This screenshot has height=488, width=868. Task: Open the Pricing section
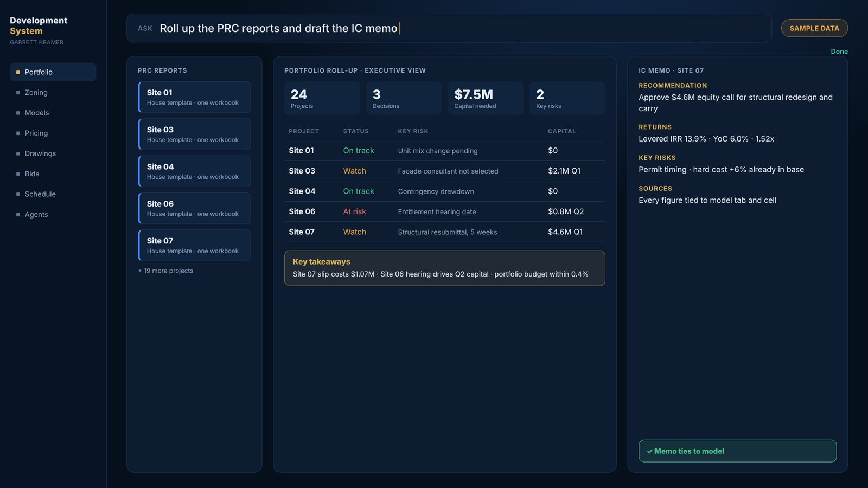click(x=53, y=133)
